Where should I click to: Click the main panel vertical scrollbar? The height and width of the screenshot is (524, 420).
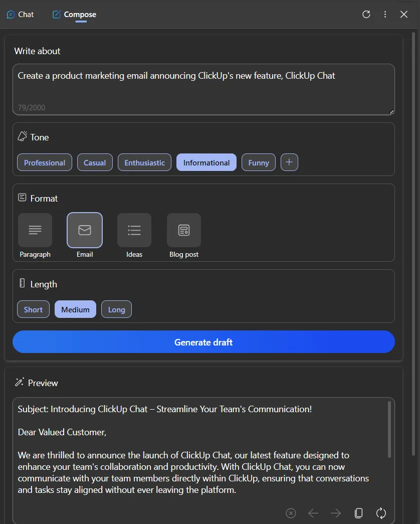[x=413, y=244]
